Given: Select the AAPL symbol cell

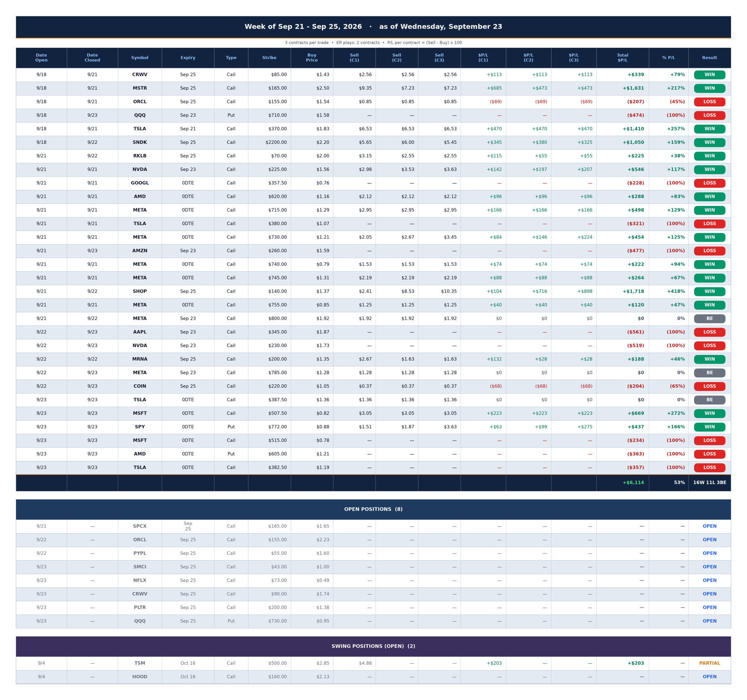Looking at the screenshot, I should [140, 332].
